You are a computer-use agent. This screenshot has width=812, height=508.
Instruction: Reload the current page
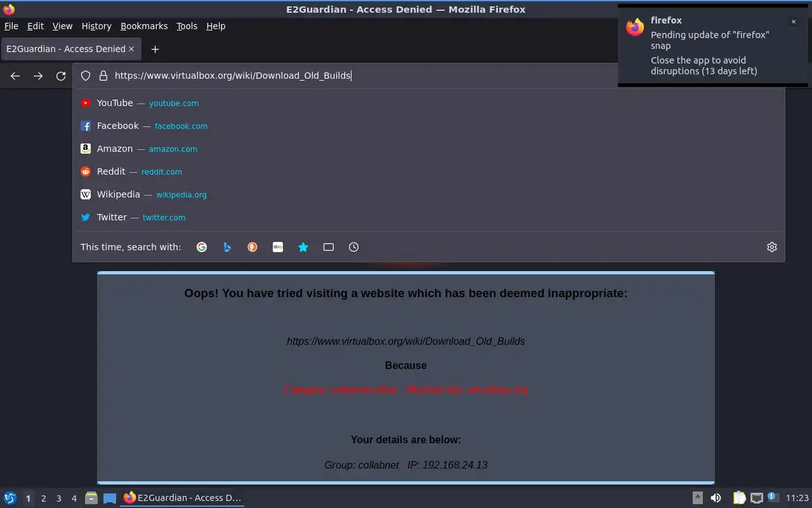coord(61,76)
